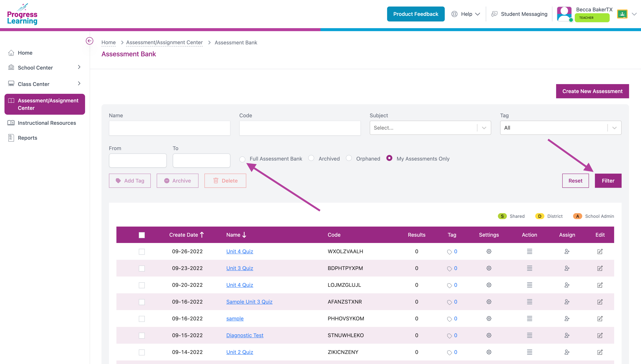Image resolution: width=641 pixels, height=364 pixels.
Task: Assign the Sample Unit 3 Quiz
Action: coord(567,302)
